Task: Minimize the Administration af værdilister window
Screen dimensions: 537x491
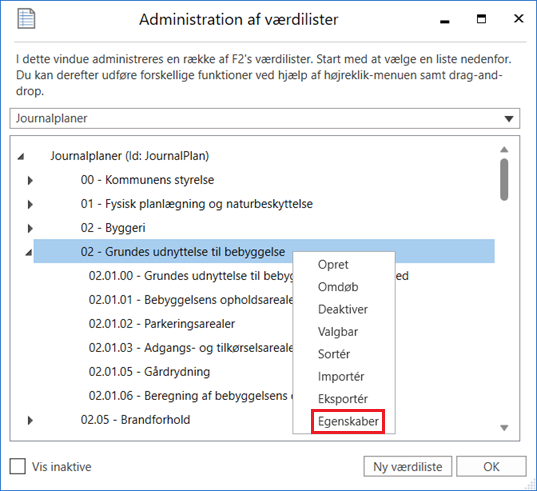Action: (445, 21)
